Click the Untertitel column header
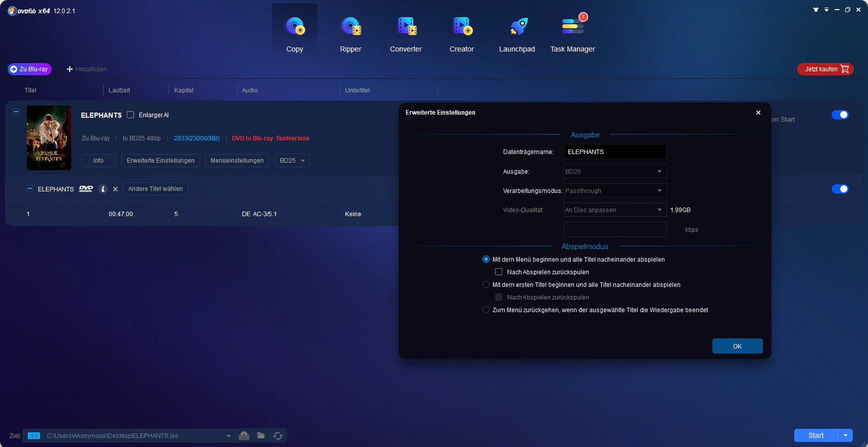This screenshot has width=868, height=447. coord(357,90)
